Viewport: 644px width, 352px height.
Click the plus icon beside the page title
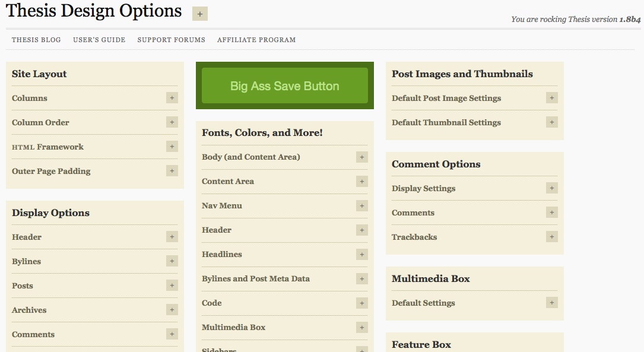click(x=199, y=14)
